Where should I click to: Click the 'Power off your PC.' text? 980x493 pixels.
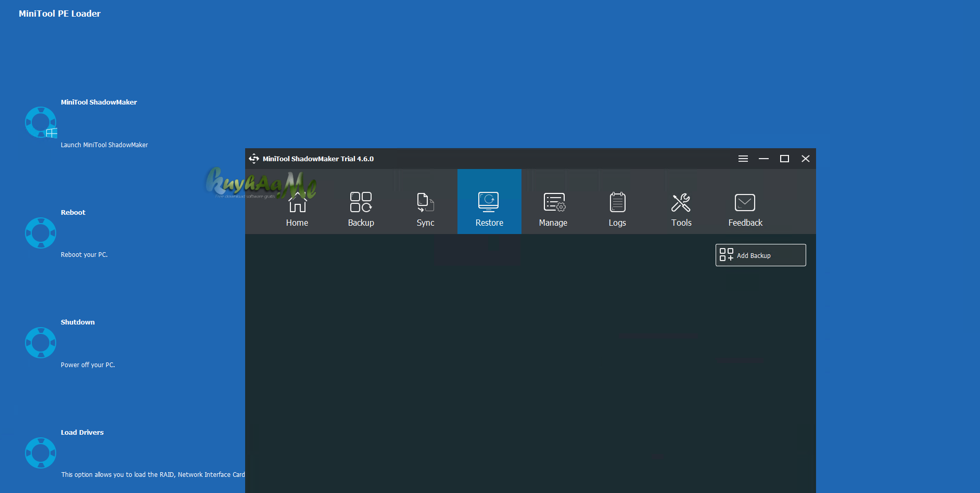(88, 365)
